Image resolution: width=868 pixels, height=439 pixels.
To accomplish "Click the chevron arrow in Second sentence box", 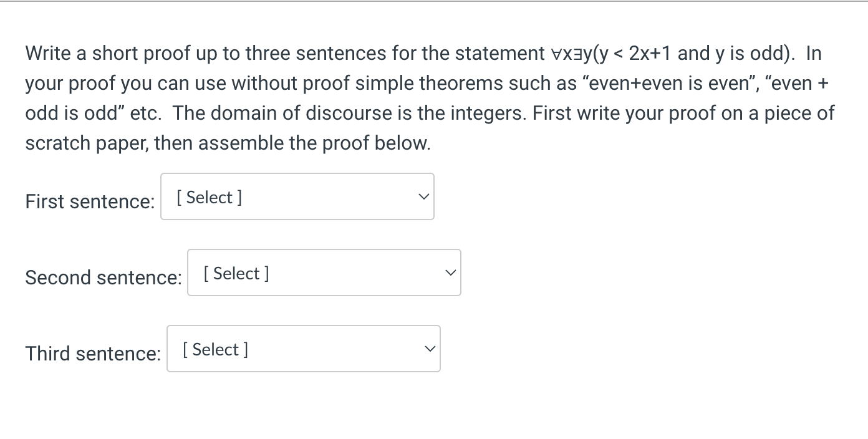I will pyautogui.click(x=450, y=273).
